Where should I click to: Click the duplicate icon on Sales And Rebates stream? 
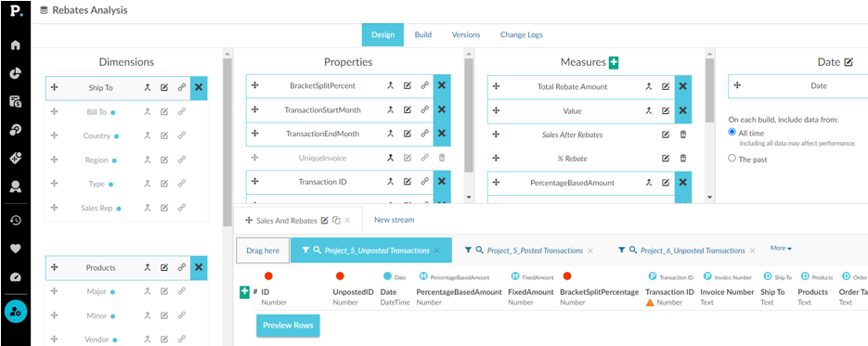[336, 220]
